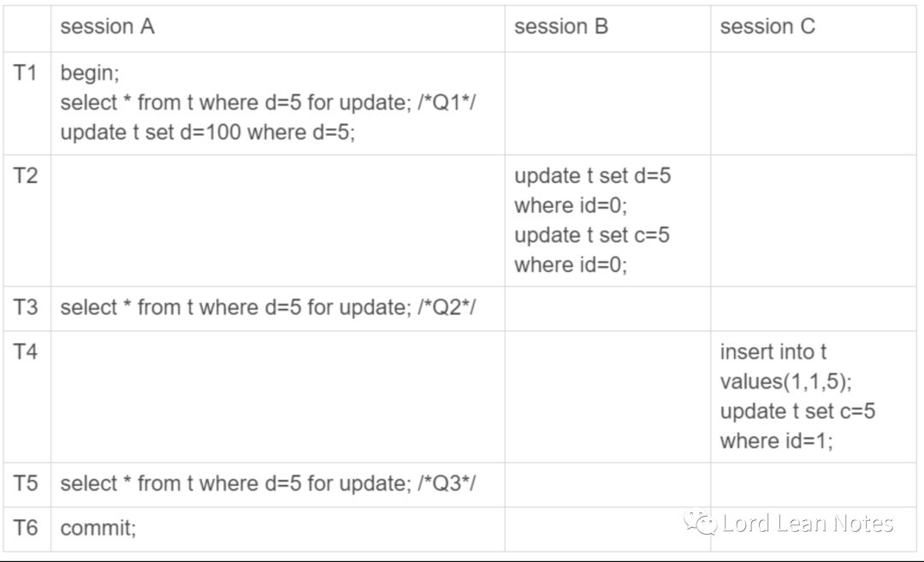Select the "values(1,1,5);" line in session C
This screenshot has height=562, width=924.
785,382
